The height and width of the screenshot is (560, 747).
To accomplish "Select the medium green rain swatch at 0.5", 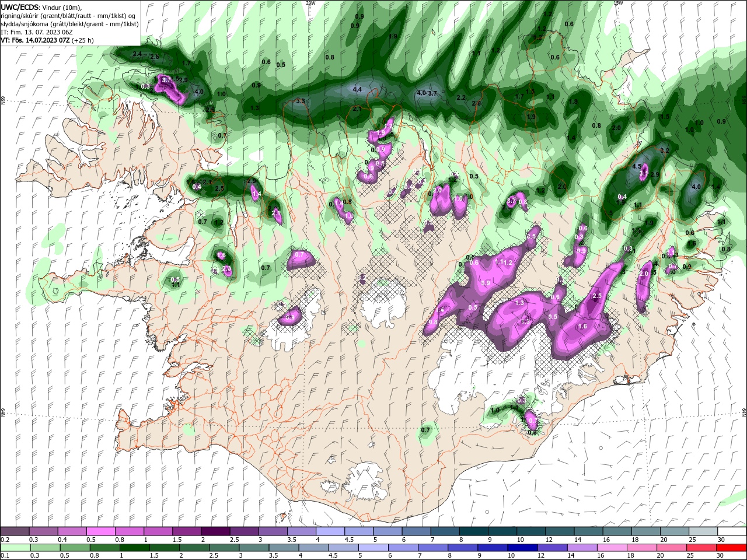I will tap(75, 548).
